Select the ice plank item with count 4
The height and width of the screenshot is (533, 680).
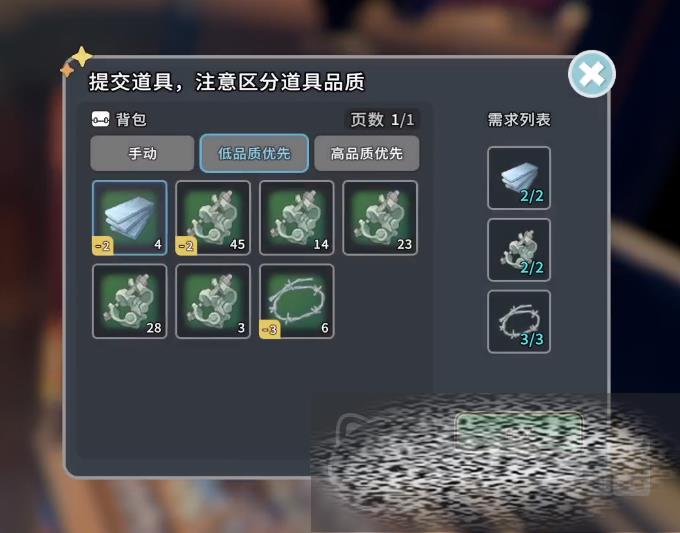[x=130, y=218]
